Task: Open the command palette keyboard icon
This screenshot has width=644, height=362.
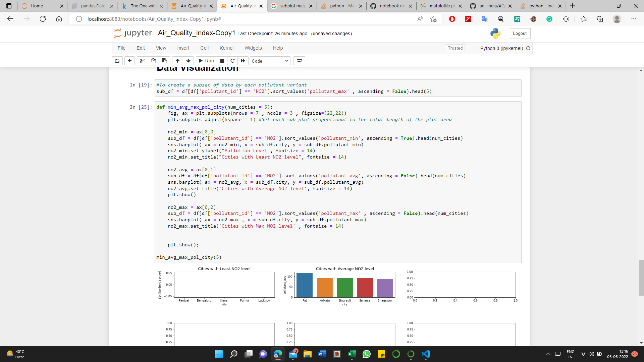Action: 299,61
